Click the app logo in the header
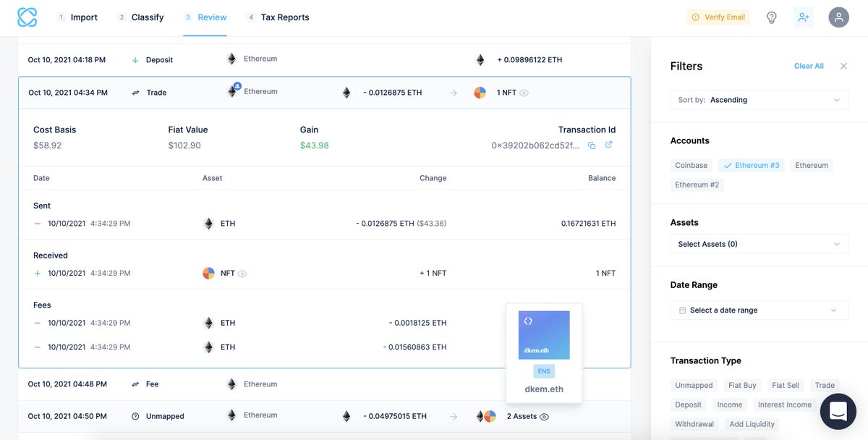The image size is (868, 440). pyautogui.click(x=27, y=17)
